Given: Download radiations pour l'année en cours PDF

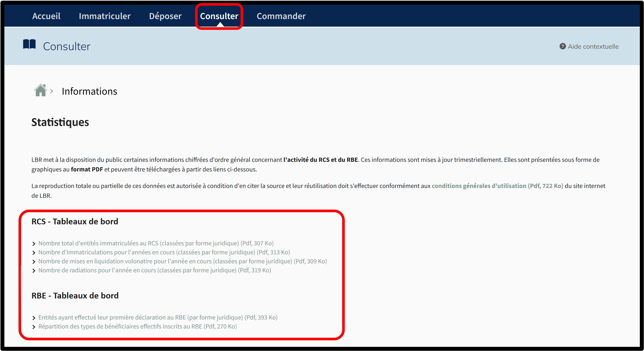Looking at the screenshot, I should [155, 270].
